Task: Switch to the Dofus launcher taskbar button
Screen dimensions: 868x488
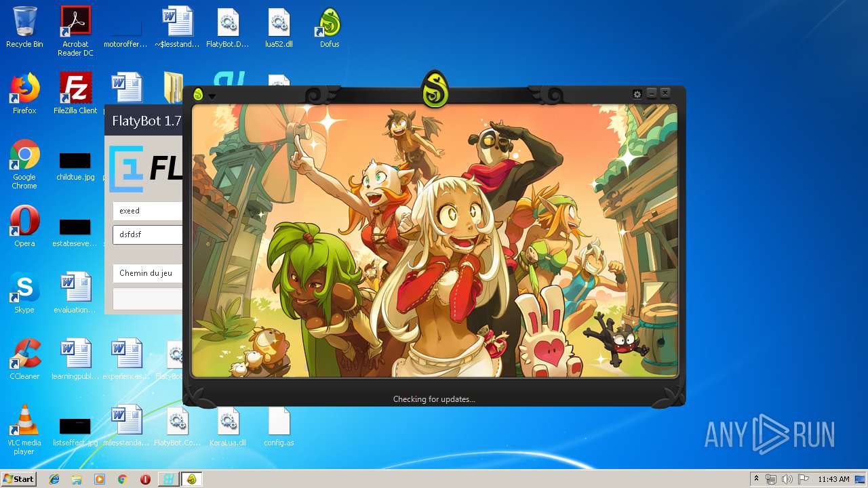Action: pos(191,479)
